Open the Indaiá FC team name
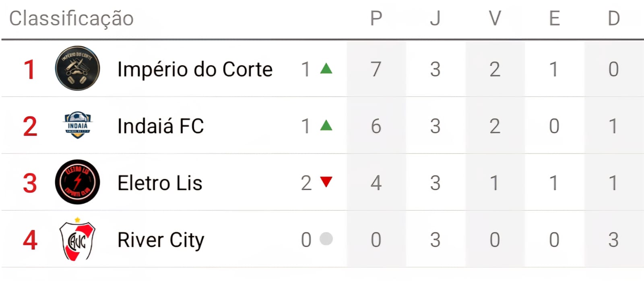 click(x=161, y=126)
